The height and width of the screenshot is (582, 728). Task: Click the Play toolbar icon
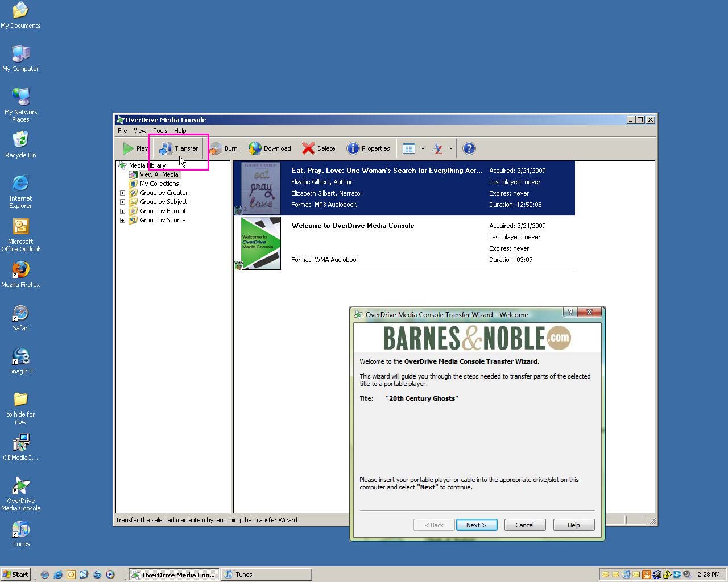tap(129, 148)
